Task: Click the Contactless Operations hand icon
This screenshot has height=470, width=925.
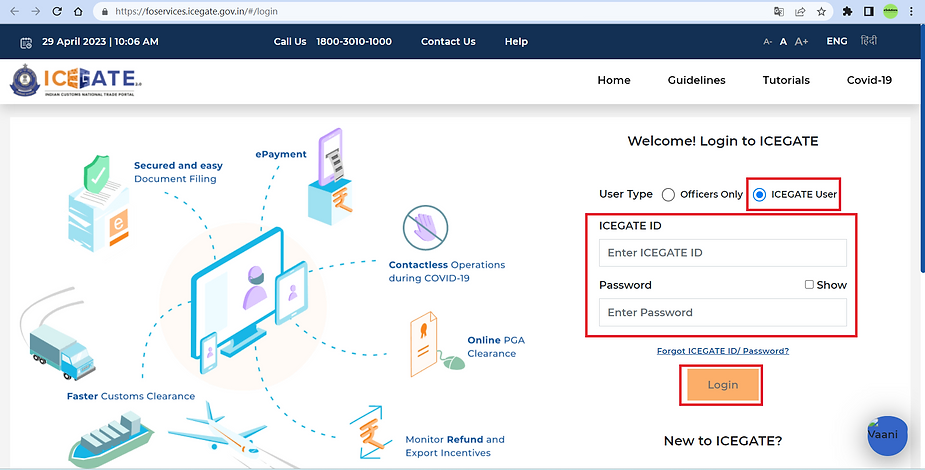Action: click(x=425, y=228)
